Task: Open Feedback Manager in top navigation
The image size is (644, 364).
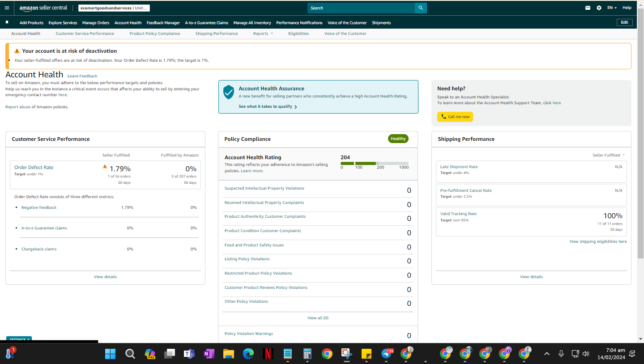Action: click(163, 23)
